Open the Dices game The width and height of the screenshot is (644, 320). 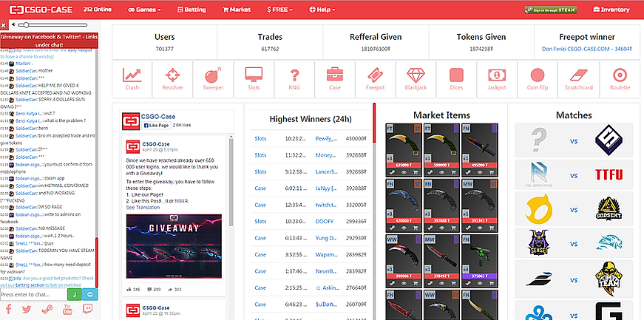click(x=456, y=79)
